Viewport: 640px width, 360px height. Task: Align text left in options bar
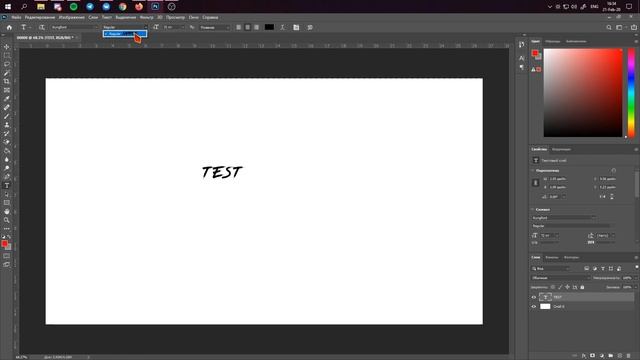238,27
